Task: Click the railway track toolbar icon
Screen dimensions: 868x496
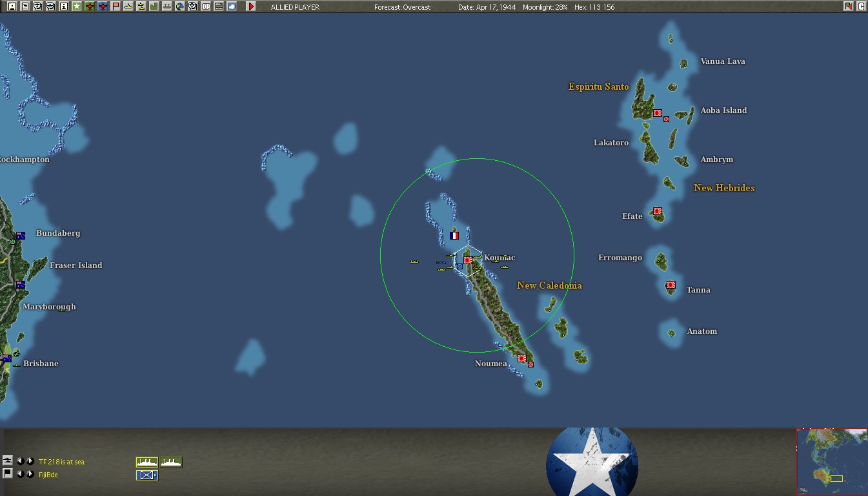Action: tap(219, 6)
